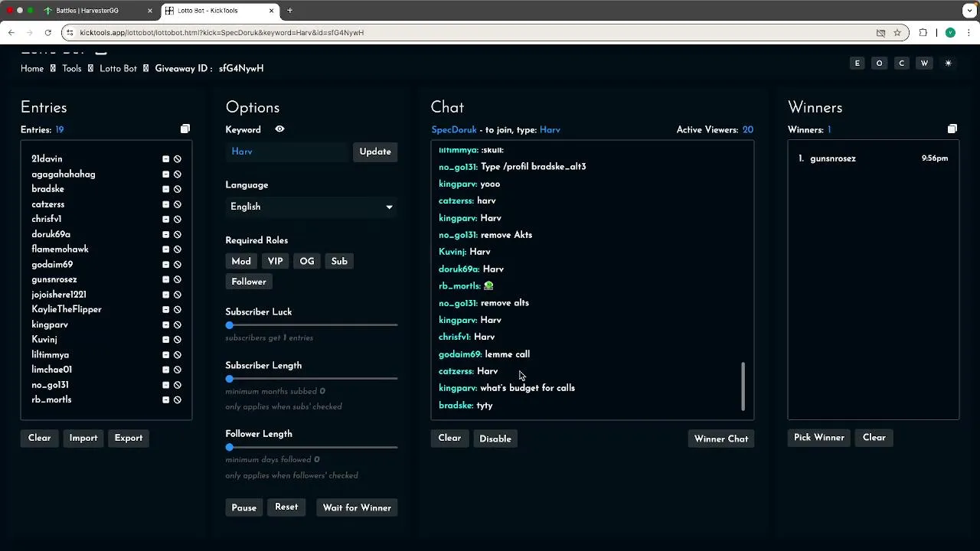980x551 pixels.
Task: Click the ban icon beside no_gol31
Action: [x=177, y=385]
